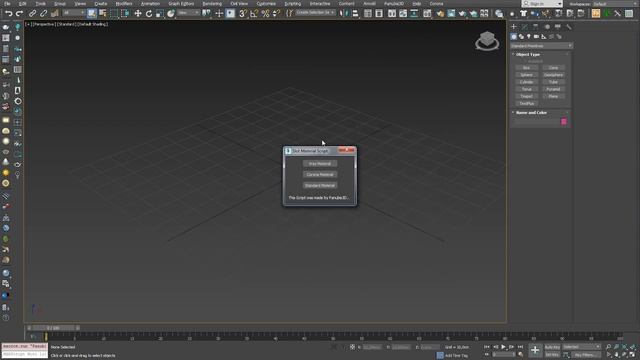Open the selection filter All dropdown
The image size is (640, 360).
(74, 13)
